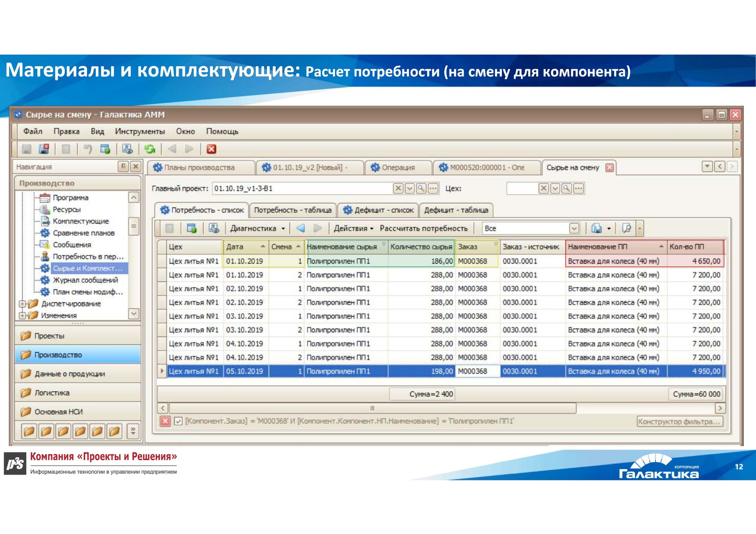The height and width of the screenshot is (534, 756).
Task: Click main toolbar table-with-green-marker icon
Action: [x=105, y=149]
